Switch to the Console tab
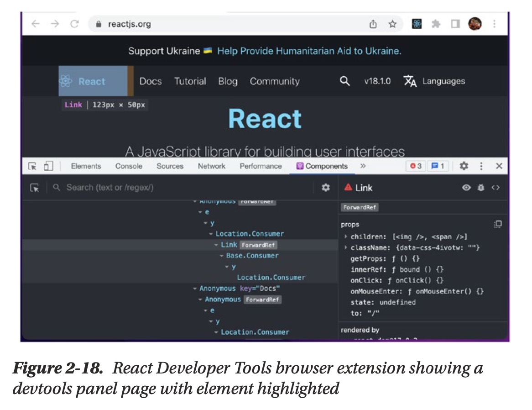Screen dimensions: 532x410 pyautogui.click(x=129, y=166)
